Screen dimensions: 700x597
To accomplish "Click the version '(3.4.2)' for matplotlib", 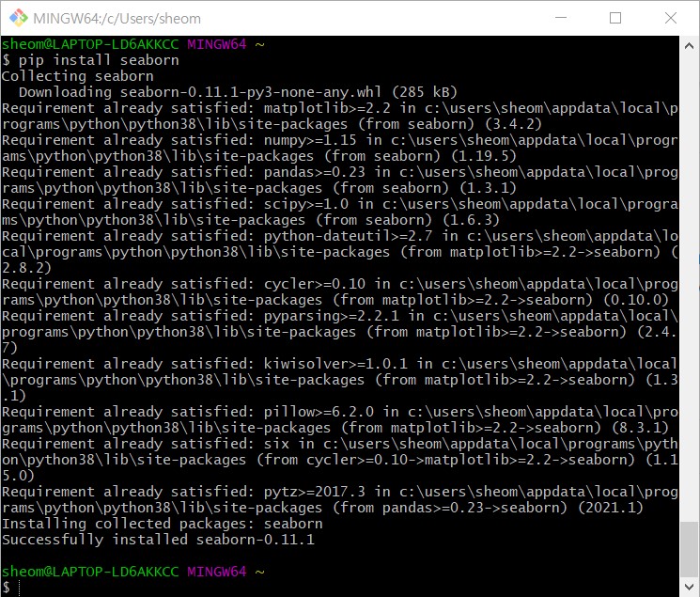I will click(x=513, y=124).
